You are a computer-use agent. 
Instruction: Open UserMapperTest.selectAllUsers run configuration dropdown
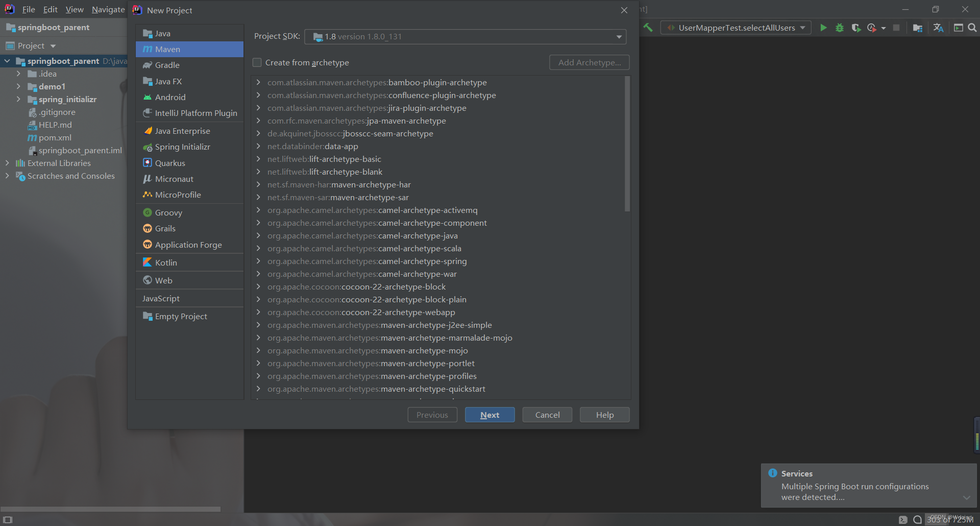tap(736, 28)
